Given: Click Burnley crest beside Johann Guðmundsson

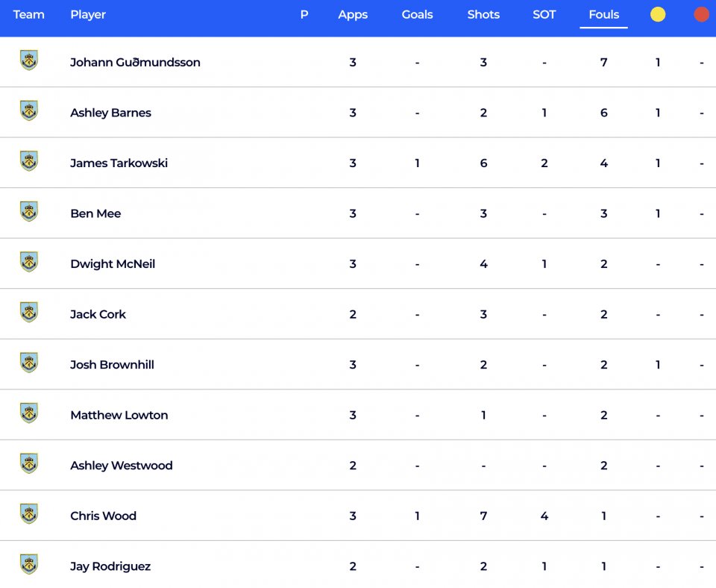Looking at the screenshot, I should click(x=29, y=60).
